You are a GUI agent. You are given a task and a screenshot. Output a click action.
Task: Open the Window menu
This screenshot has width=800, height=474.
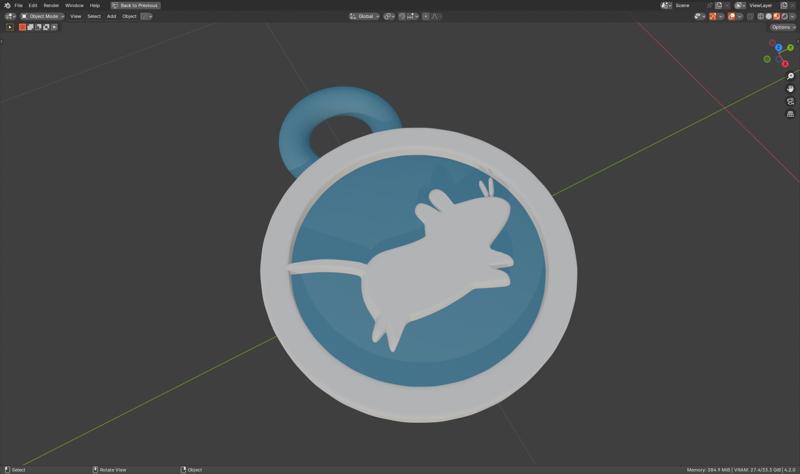pos(74,5)
